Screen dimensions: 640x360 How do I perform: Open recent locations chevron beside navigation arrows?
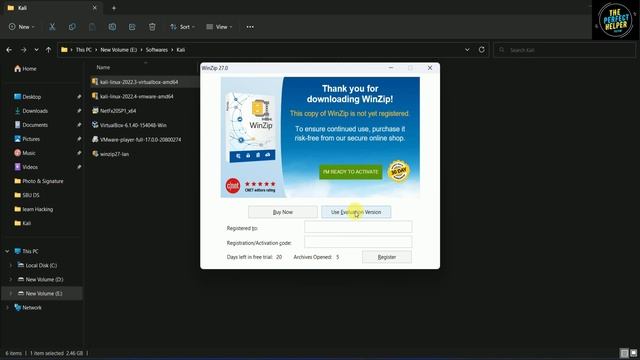pos(36,50)
